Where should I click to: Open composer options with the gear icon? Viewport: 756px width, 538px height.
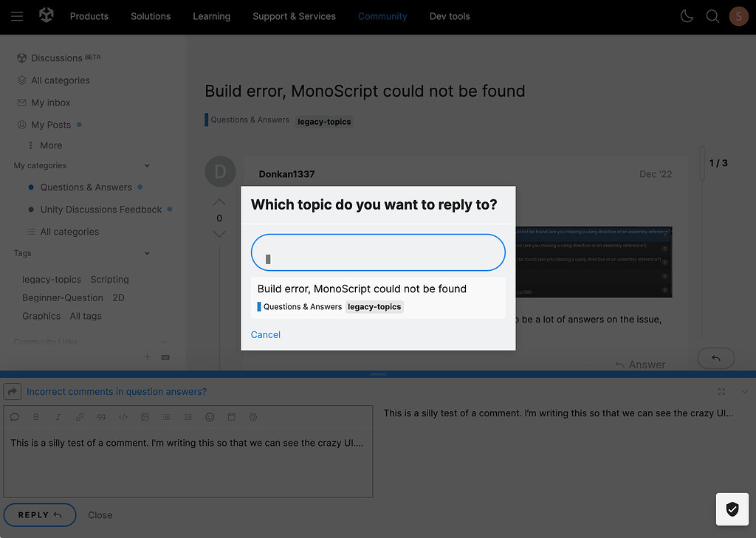tap(252, 417)
